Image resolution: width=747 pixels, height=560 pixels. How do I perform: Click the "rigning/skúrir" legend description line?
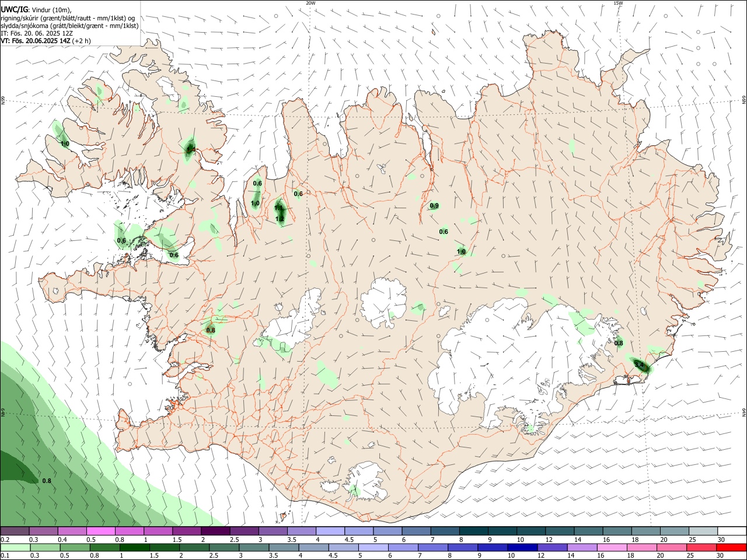coord(68,17)
